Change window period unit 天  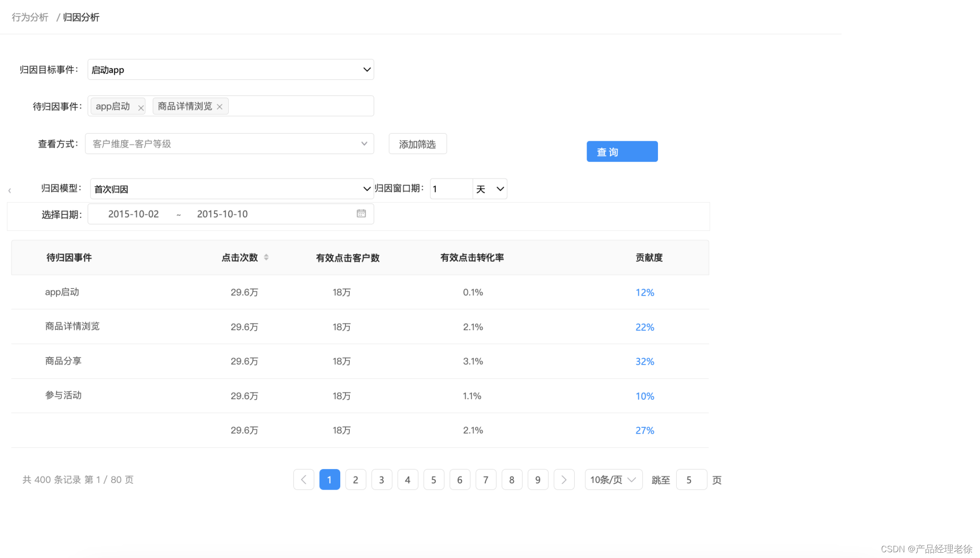point(490,189)
